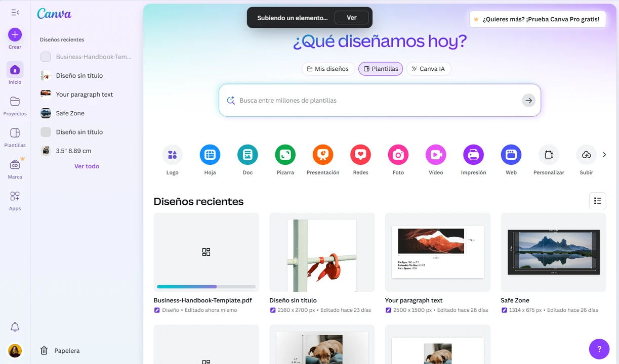Select the Personalizar custom size icon
The width and height of the screenshot is (619, 364).
549,155
